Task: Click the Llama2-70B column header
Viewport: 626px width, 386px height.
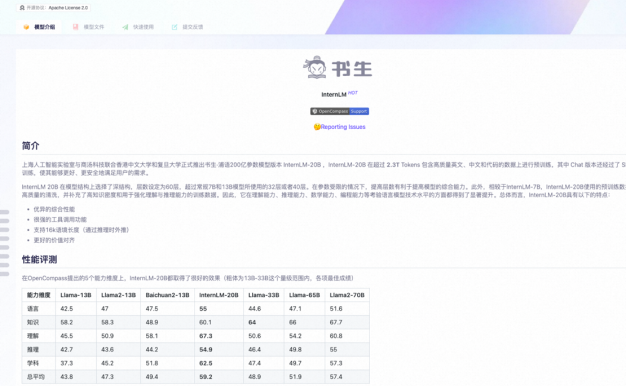Action: point(347,295)
